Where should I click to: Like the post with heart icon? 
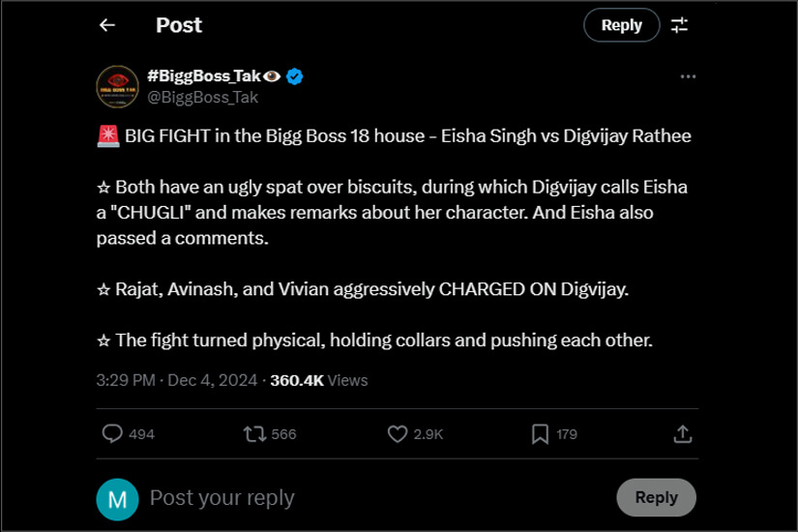pyautogui.click(x=397, y=434)
